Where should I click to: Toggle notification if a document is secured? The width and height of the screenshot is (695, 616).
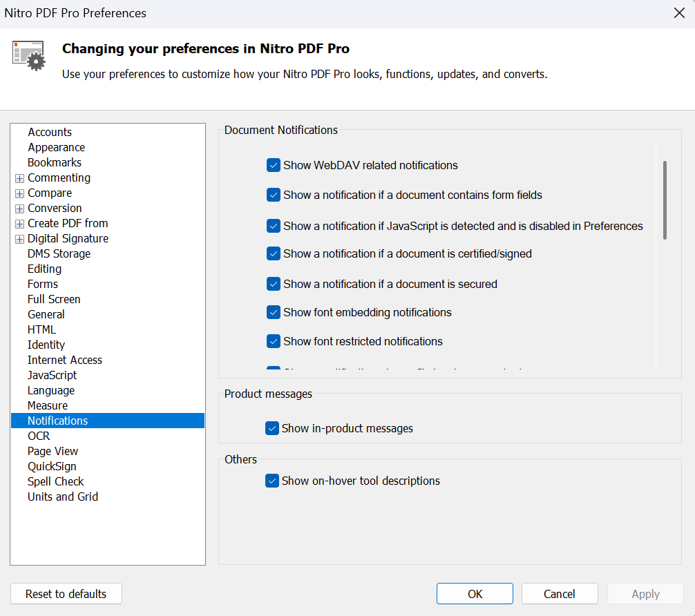point(274,284)
